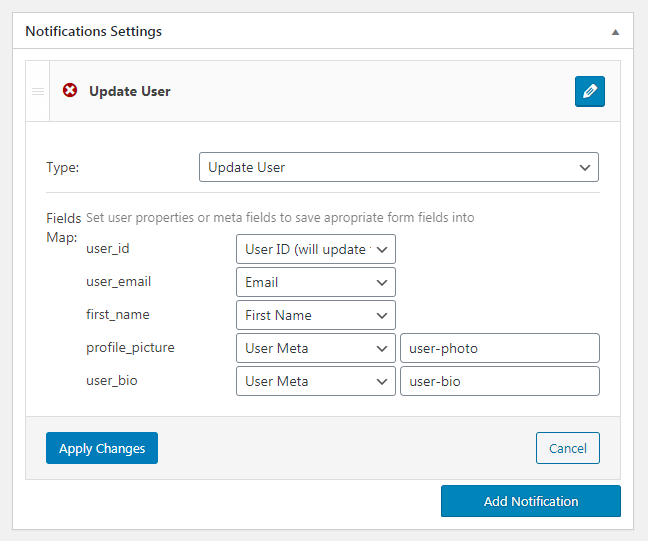Open the profile_picture User Meta dropdown
The width and height of the screenshot is (648, 541).
tap(315, 348)
